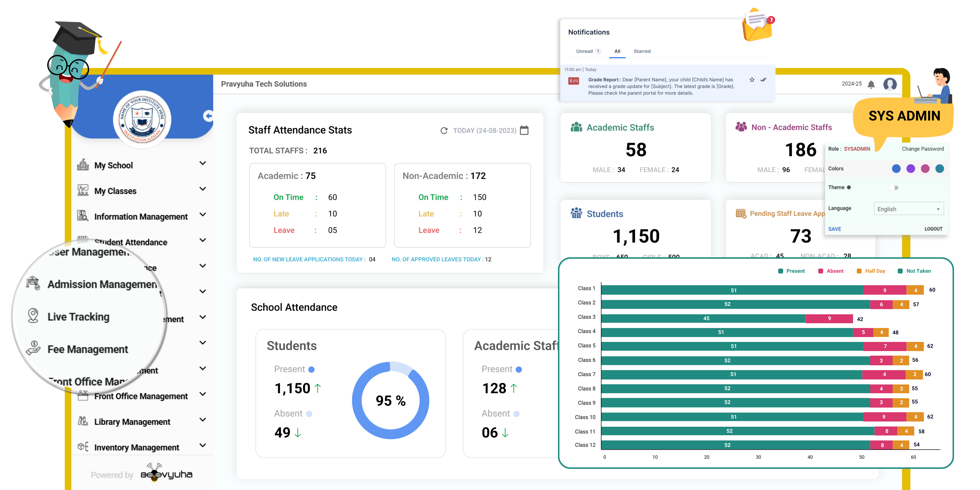Click the Fee Management hand-coin icon
Image resolution: width=980 pixels, height=490 pixels.
33,348
